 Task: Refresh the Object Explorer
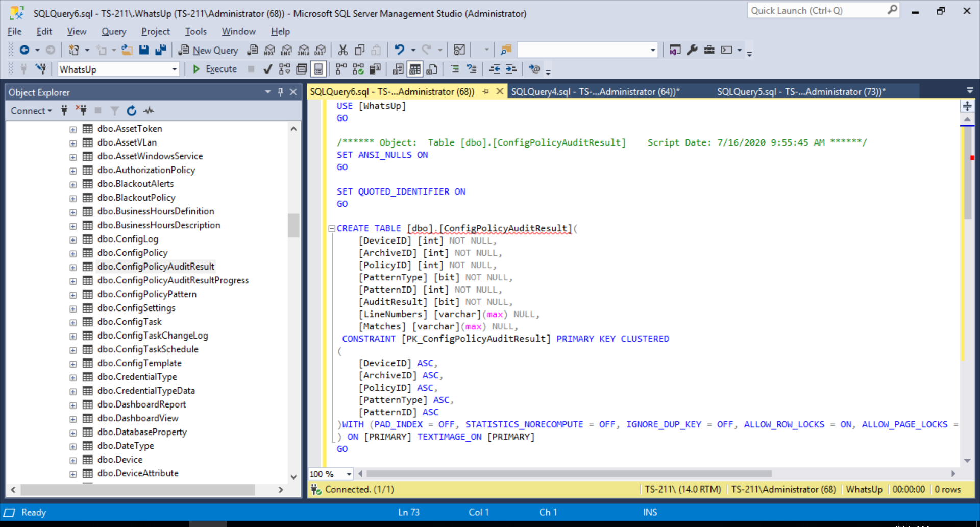tap(132, 110)
